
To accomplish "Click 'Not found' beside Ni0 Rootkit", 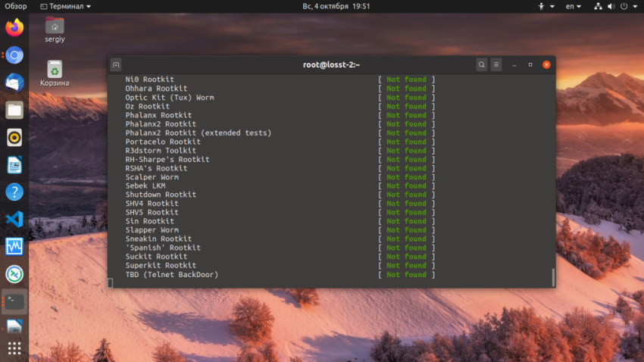I will pyautogui.click(x=406, y=80).
